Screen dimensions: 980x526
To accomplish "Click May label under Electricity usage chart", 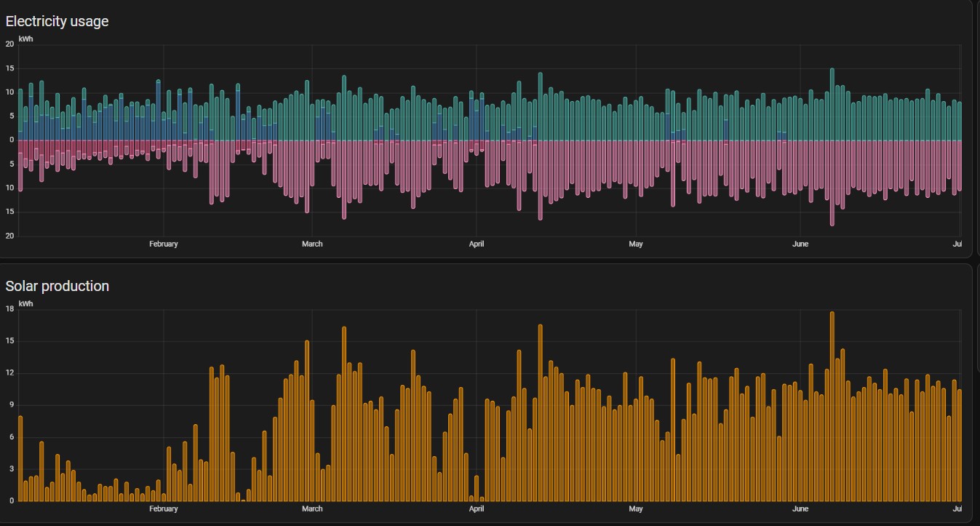I will click(x=636, y=244).
